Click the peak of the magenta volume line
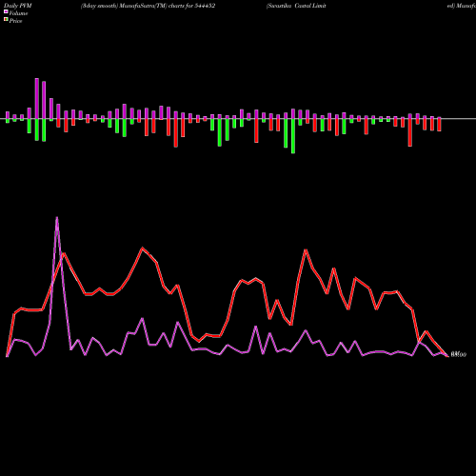This screenshot has width=476, height=476. click(57, 218)
